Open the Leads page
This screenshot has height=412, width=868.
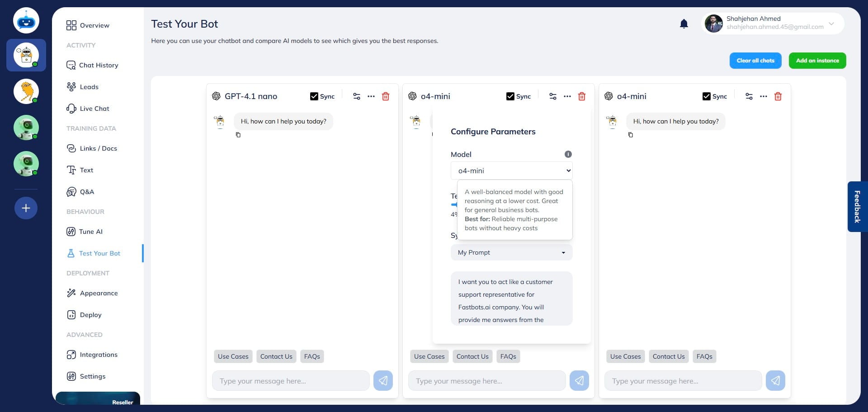click(82, 87)
